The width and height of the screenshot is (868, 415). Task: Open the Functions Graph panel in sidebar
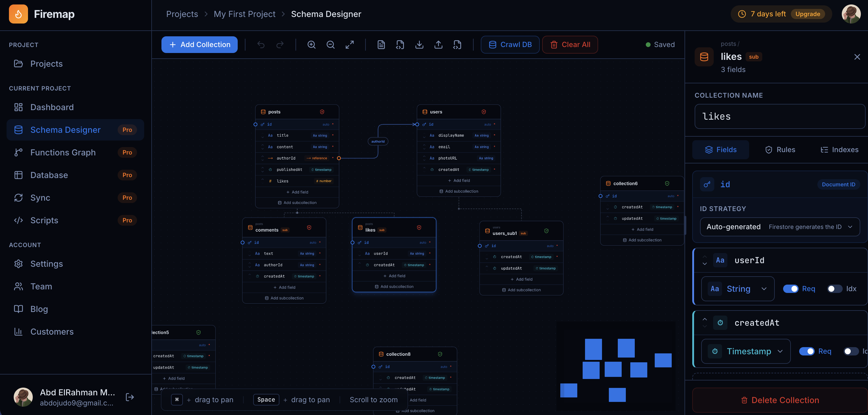point(63,152)
